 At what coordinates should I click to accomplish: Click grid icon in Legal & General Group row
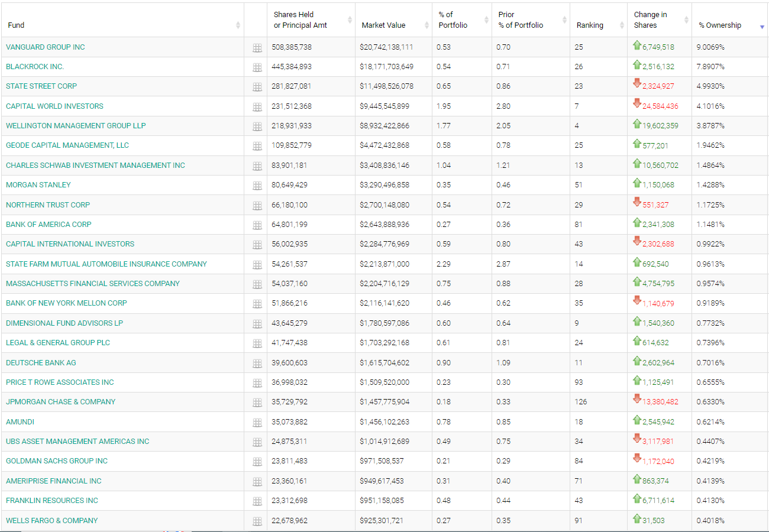click(257, 343)
